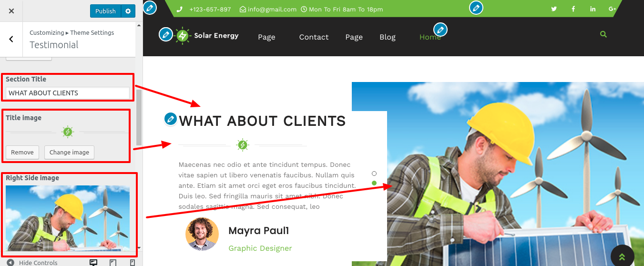Click the Change image button
644x266 pixels.
pos(70,152)
